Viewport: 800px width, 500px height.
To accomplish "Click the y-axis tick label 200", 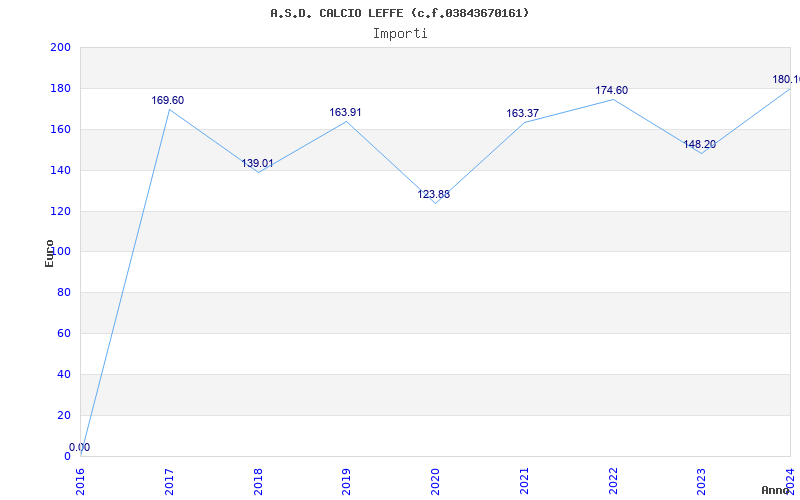I will click(x=60, y=47).
